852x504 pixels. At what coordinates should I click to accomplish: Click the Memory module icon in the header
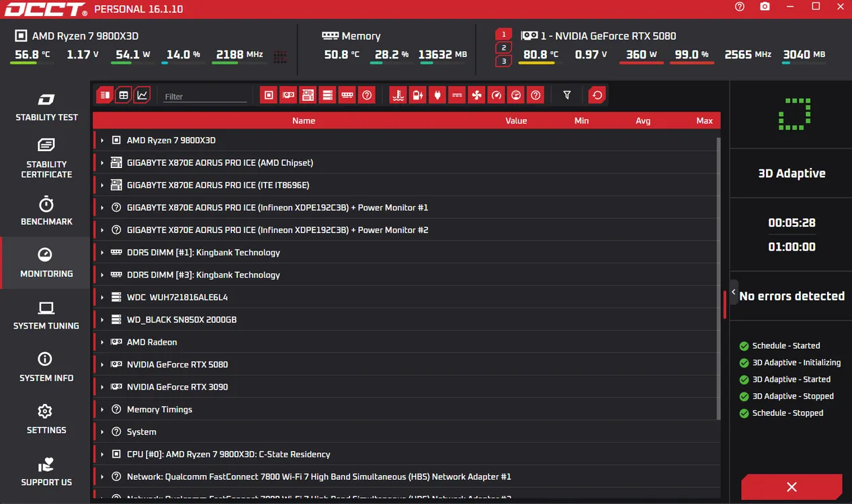(x=330, y=36)
